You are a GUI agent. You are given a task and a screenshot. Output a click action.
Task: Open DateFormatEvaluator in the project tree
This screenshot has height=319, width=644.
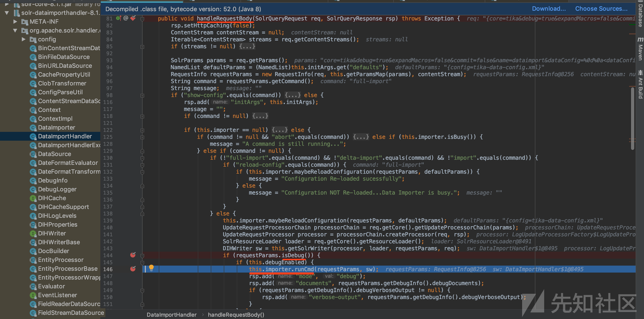68,163
